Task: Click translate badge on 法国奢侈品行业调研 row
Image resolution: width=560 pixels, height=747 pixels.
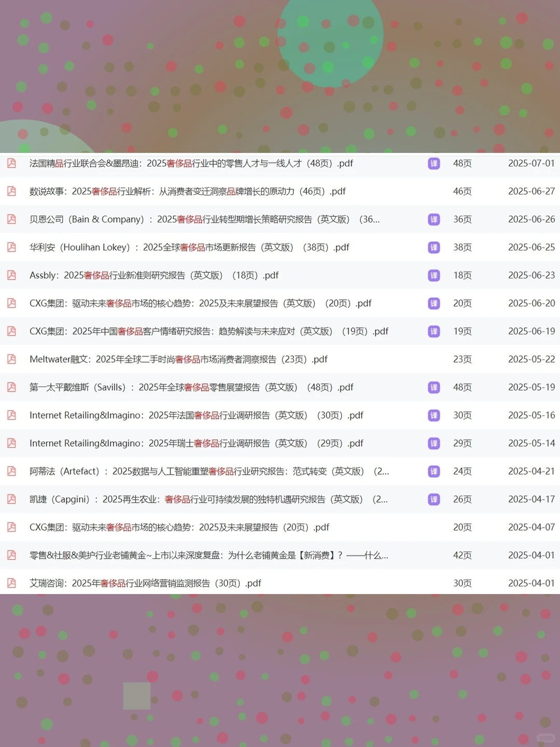Action: click(x=434, y=416)
